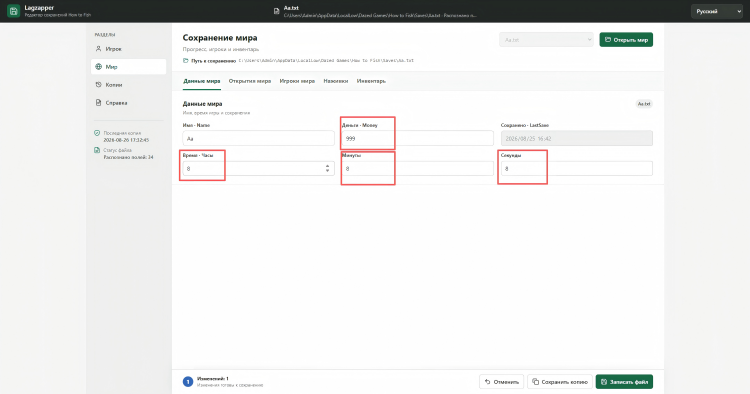Click the Открыть мир button

coord(626,40)
